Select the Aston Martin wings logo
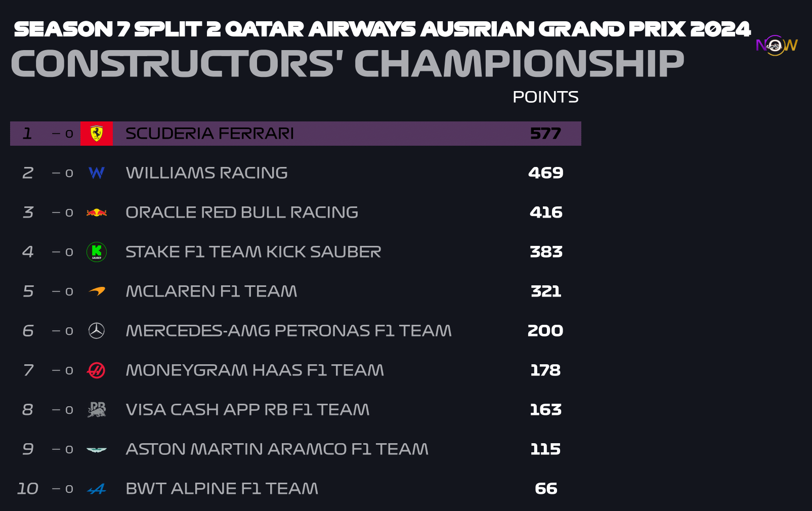 click(97, 449)
